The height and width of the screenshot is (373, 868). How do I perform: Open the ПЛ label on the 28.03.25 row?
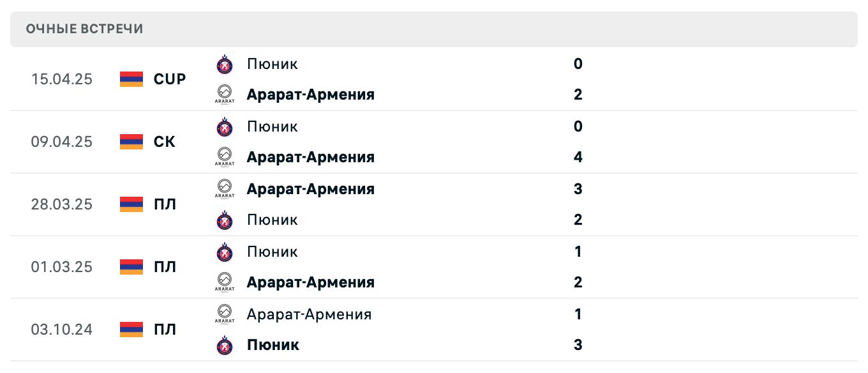pos(165,204)
